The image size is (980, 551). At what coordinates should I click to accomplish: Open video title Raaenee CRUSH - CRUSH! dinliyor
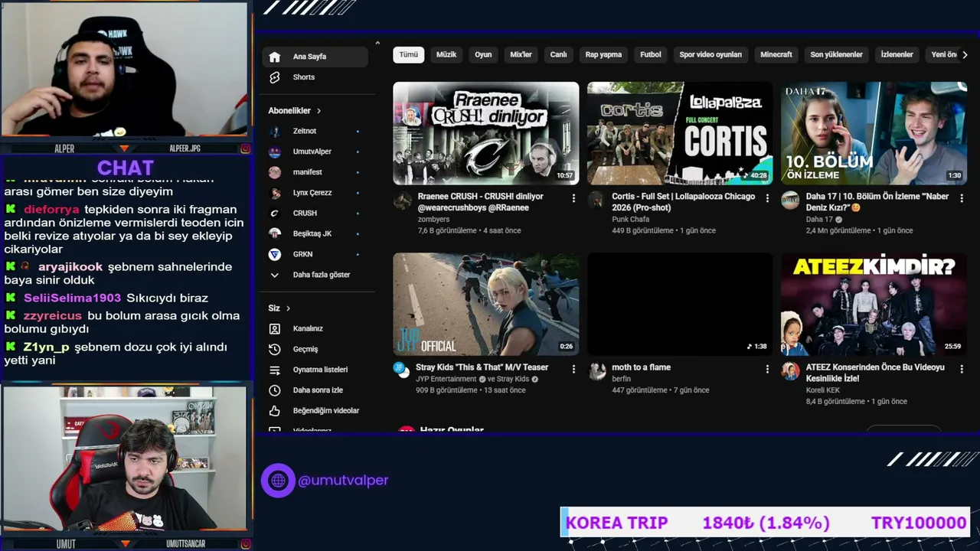tap(481, 202)
